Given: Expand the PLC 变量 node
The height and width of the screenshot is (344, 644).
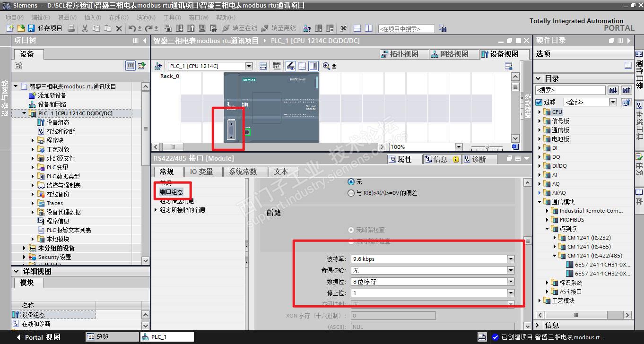Looking at the screenshot, I should [x=33, y=167].
